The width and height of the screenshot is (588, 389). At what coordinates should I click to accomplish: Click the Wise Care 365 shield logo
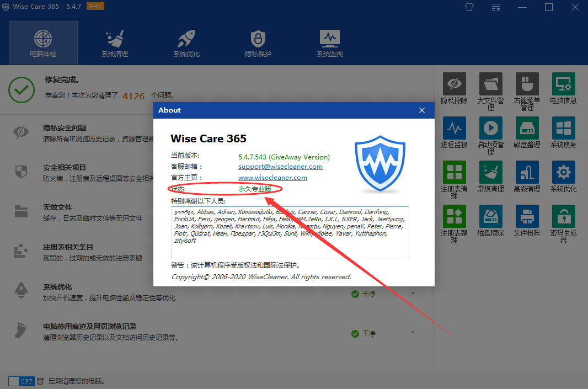point(380,164)
